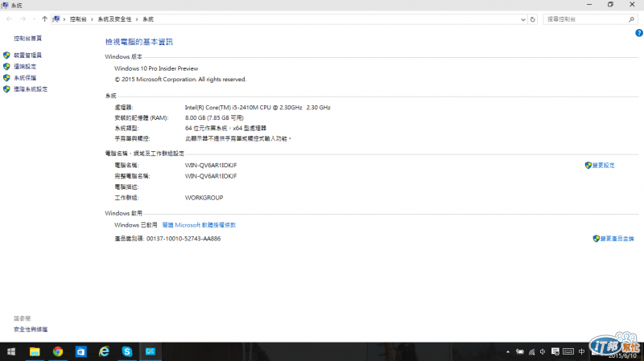
Task: Show hidden tray icons arrow
Action: coord(508,352)
